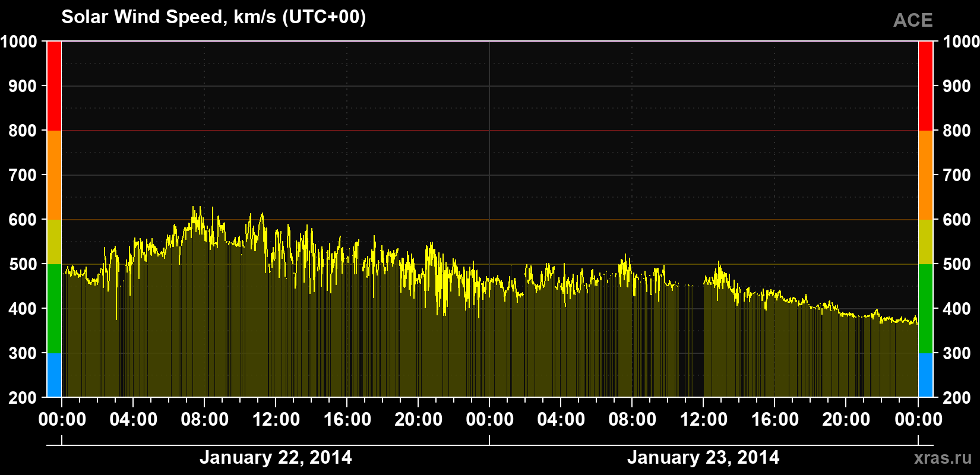Click the 900 label on the right axis
The image size is (980, 475).
click(x=957, y=86)
